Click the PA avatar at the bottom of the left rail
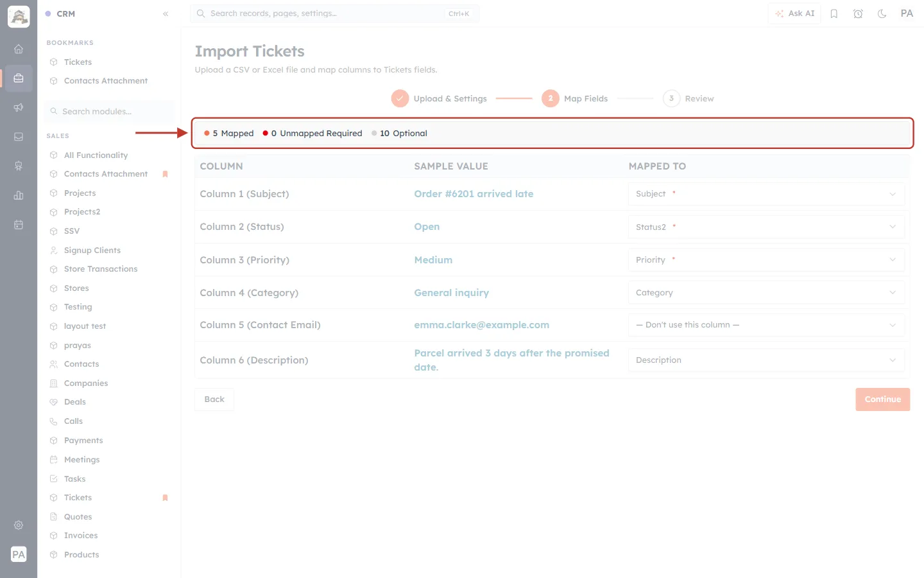Image resolution: width=924 pixels, height=578 pixels. (19, 554)
